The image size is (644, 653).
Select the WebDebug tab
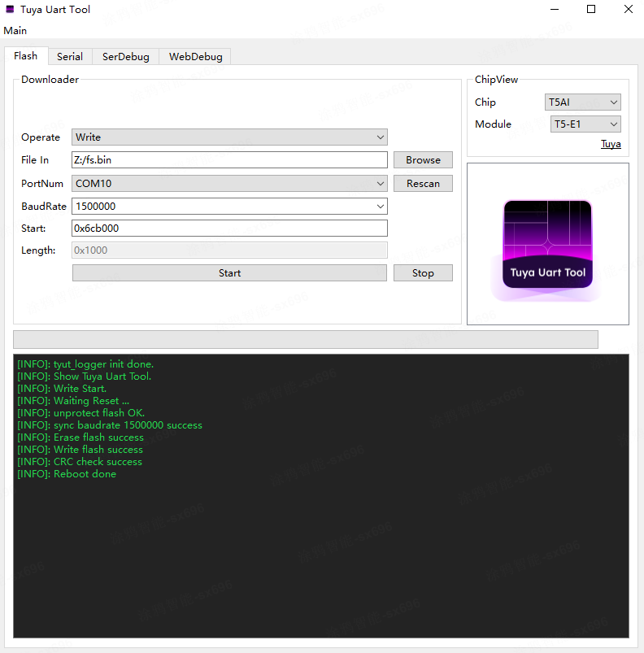(x=195, y=57)
